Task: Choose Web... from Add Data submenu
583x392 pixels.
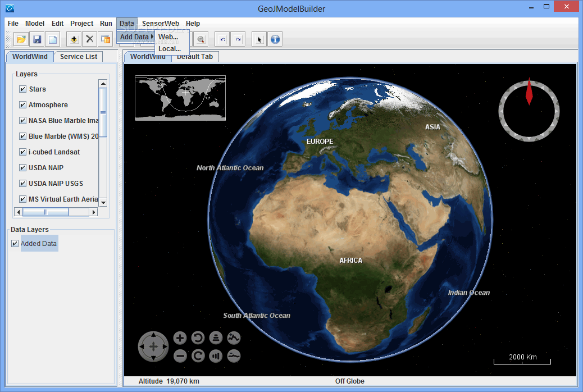Action: (x=172, y=37)
